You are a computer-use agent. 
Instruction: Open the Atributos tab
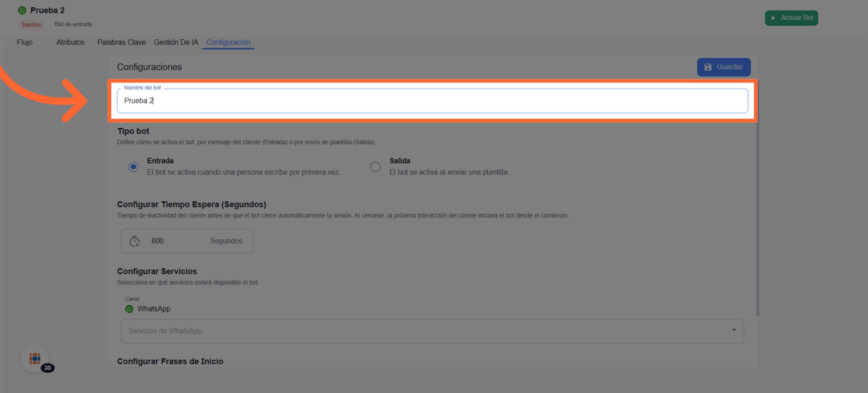pyautogui.click(x=70, y=42)
